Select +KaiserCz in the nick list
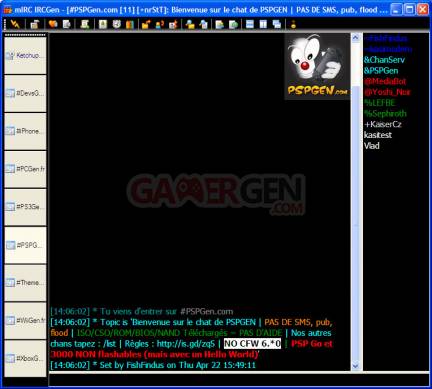This screenshot has width=432, height=389. pyautogui.click(x=383, y=124)
